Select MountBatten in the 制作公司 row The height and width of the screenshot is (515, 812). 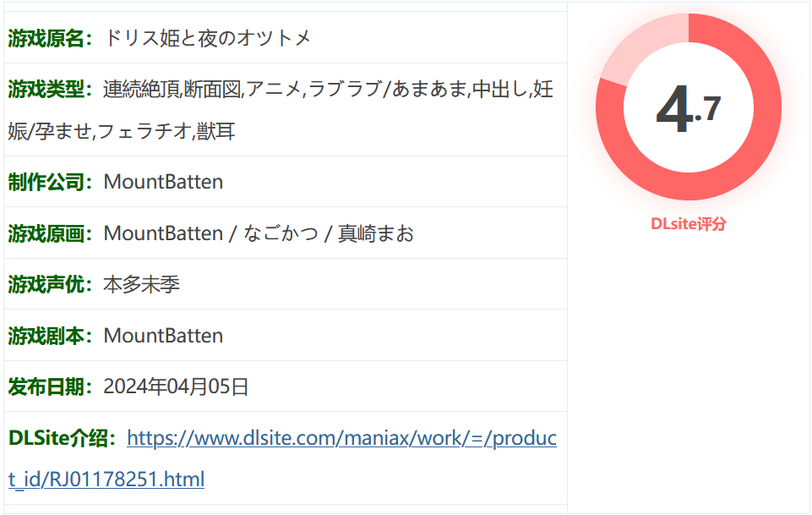[x=163, y=182]
